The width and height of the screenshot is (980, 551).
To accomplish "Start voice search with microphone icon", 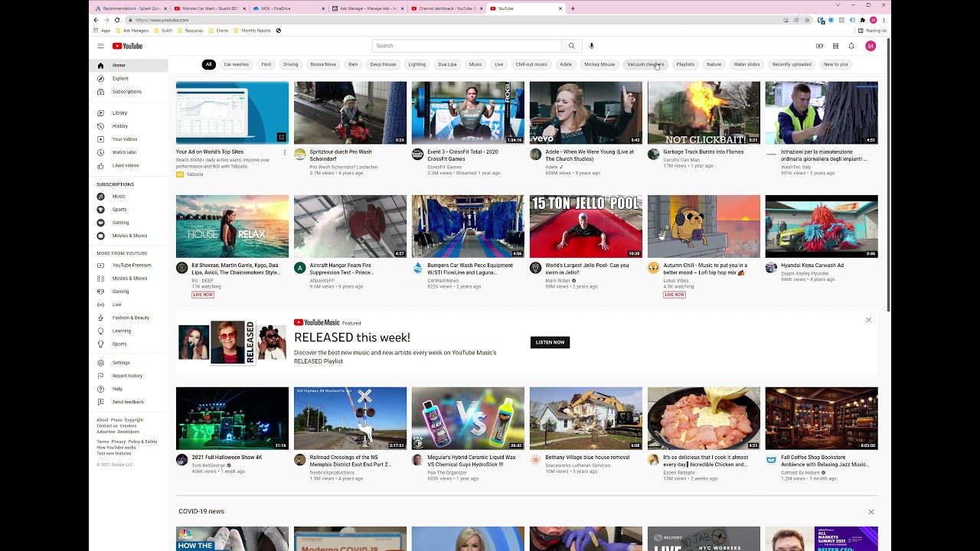I will (x=592, y=46).
